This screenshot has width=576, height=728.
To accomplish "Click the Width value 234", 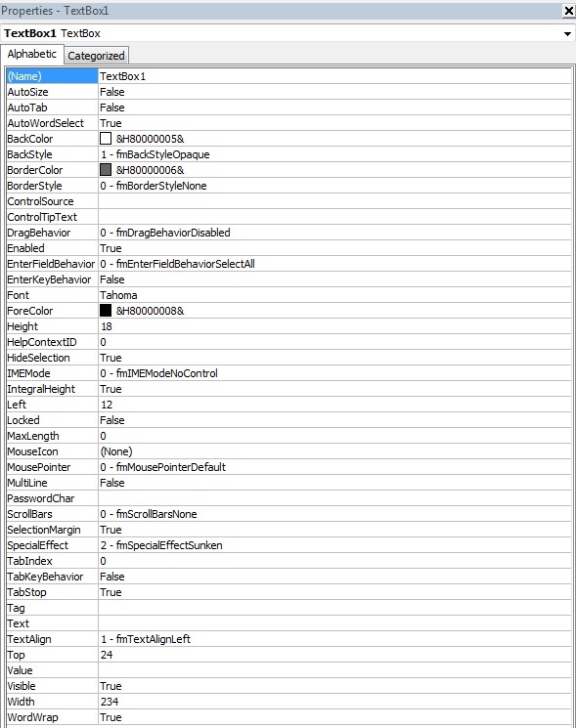I will (334, 702).
